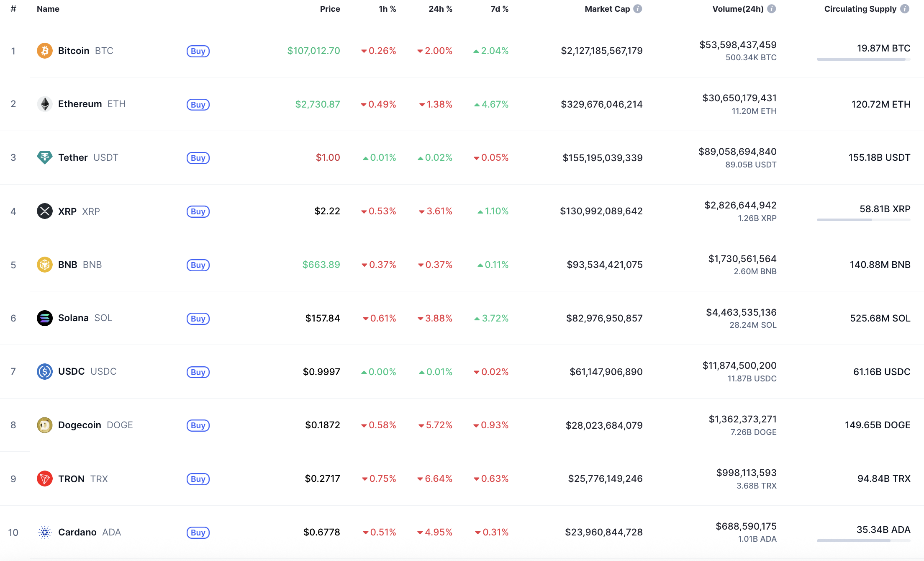
Task: Click the USDC market cap value
Action: [x=606, y=372]
